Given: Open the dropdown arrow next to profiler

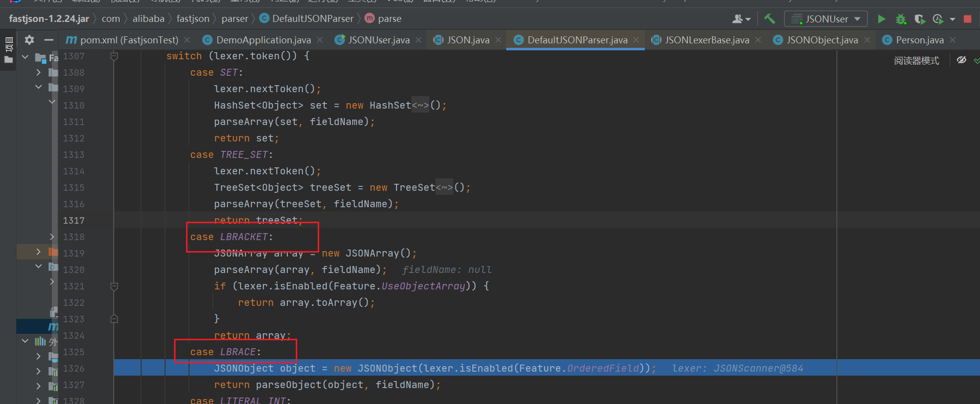Looking at the screenshot, I should [x=953, y=19].
